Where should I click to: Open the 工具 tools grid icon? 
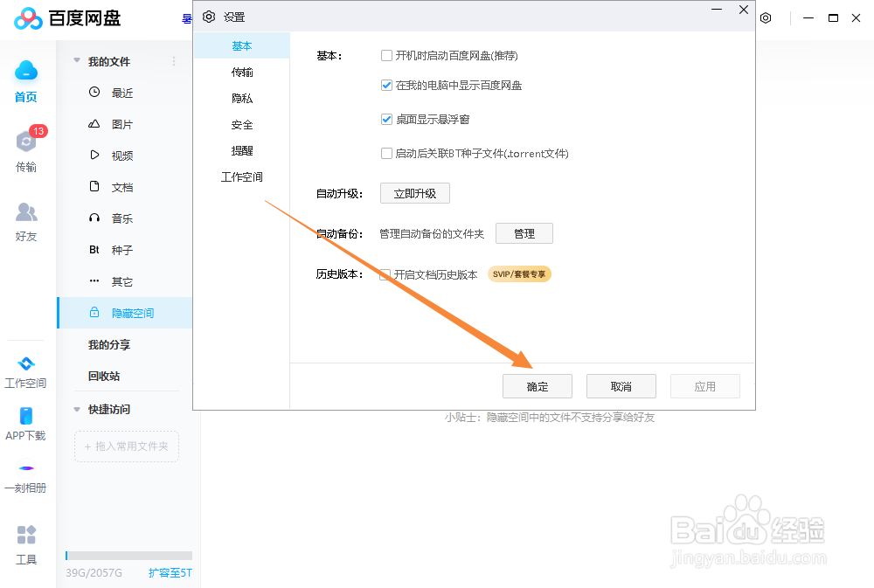click(26, 535)
